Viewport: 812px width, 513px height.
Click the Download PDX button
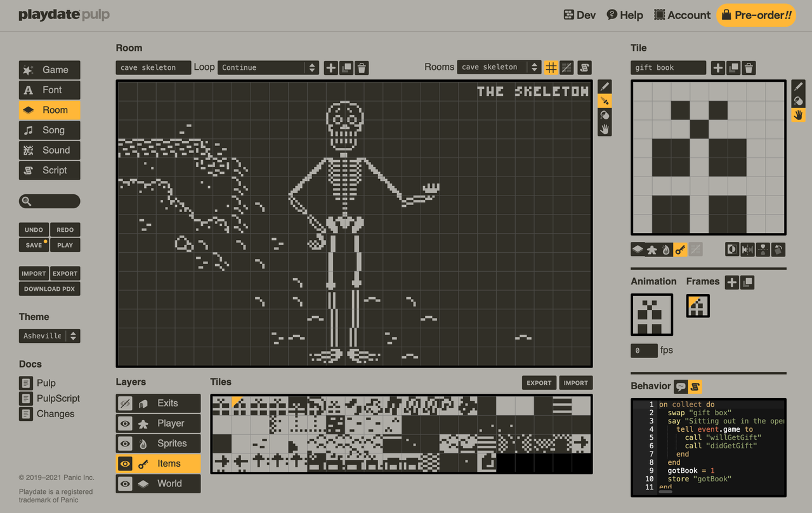point(49,289)
